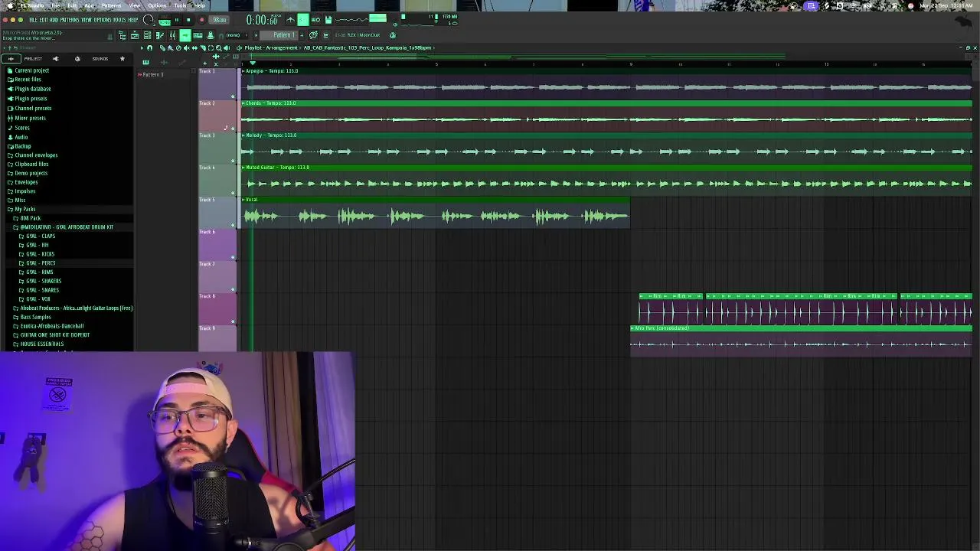Open the PATTERNS menu in FL Studio
Screen dimensions: 980x551
coord(69,19)
